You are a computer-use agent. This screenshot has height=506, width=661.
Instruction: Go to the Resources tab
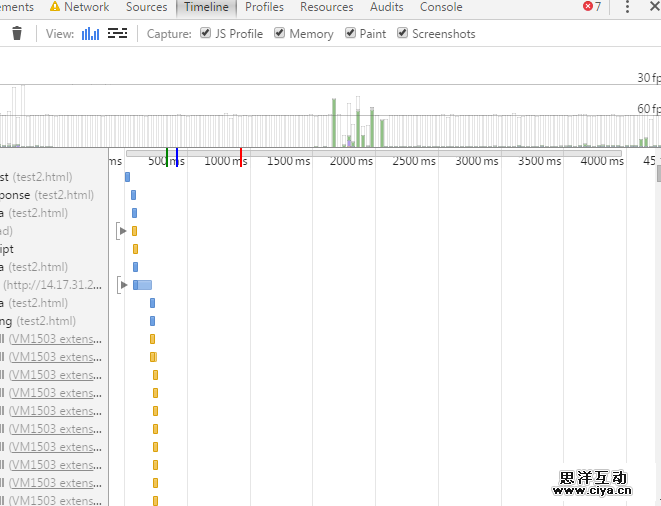pyautogui.click(x=326, y=7)
